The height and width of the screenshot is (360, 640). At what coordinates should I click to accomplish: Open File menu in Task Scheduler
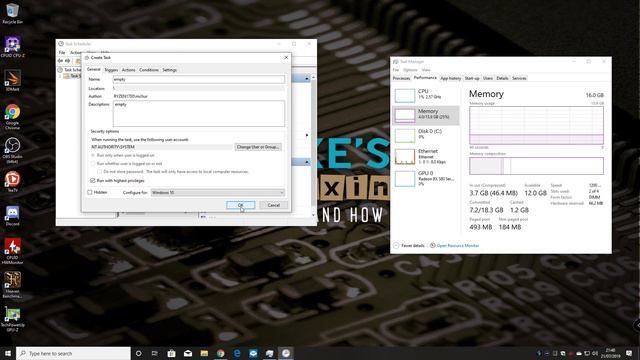62,53
